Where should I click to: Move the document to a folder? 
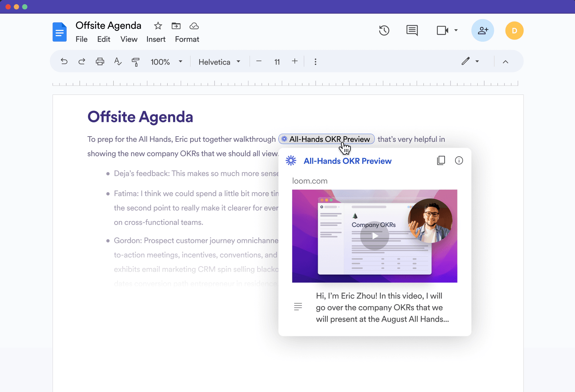(176, 26)
